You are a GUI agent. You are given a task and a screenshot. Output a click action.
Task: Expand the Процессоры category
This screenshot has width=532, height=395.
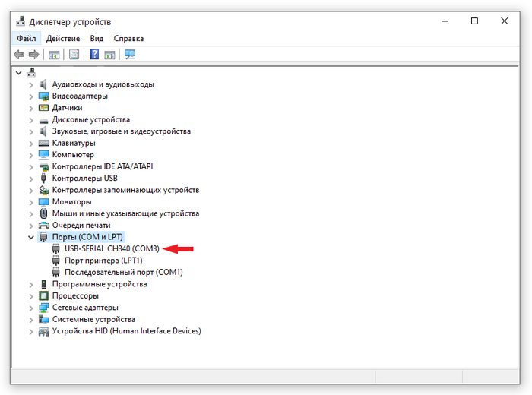pyautogui.click(x=31, y=296)
